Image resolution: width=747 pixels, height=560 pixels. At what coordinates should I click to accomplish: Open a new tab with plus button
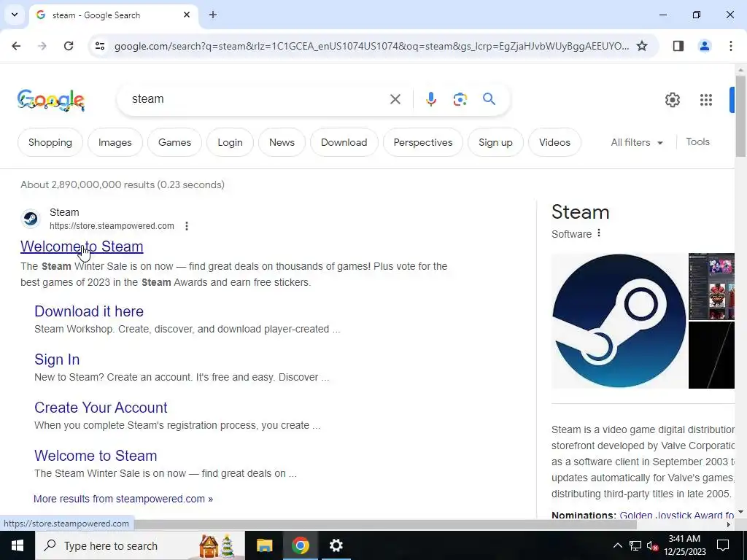(x=213, y=15)
